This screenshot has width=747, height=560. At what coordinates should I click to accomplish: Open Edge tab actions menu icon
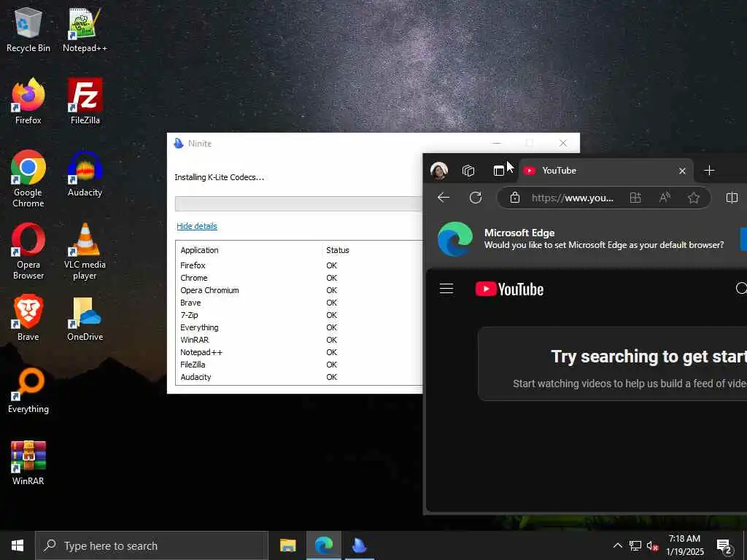pos(498,171)
